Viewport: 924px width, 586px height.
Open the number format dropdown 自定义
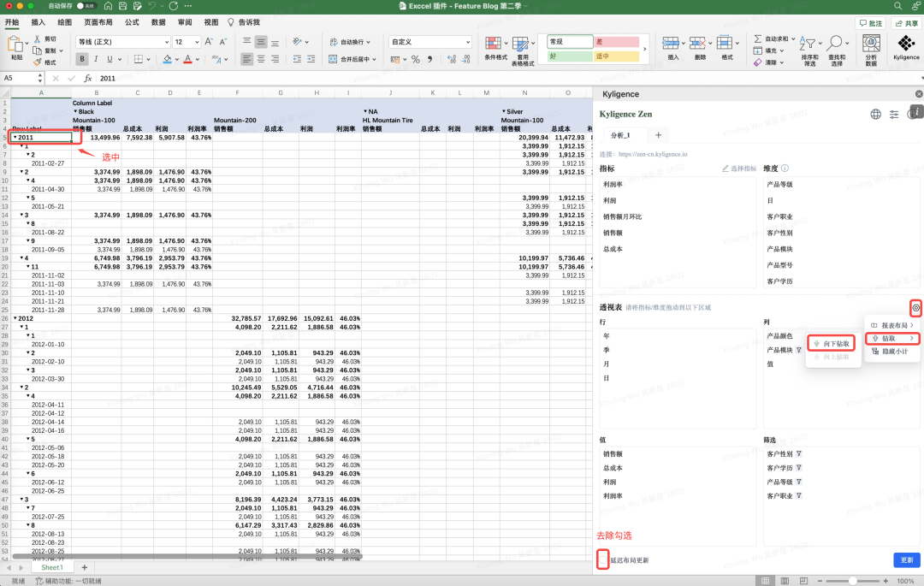[430, 42]
